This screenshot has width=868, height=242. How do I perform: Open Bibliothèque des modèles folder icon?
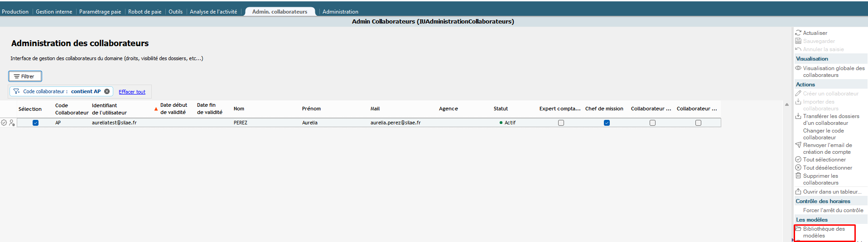click(x=798, y=229)
